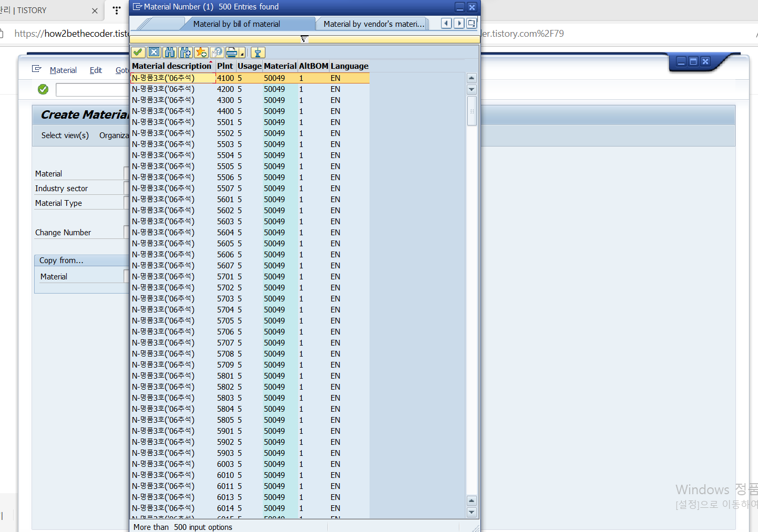Select plant cell 5501
This screenshot has height=532, width=758.
pyautogui.click(x=226, y=122)
